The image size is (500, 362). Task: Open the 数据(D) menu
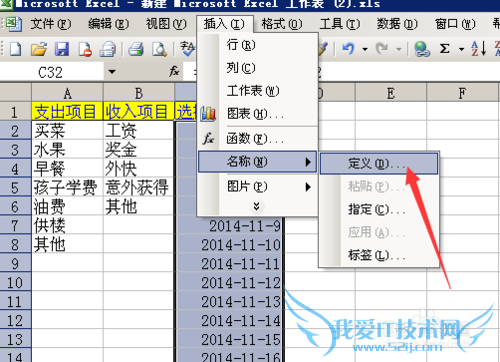[x=397, y=24]
